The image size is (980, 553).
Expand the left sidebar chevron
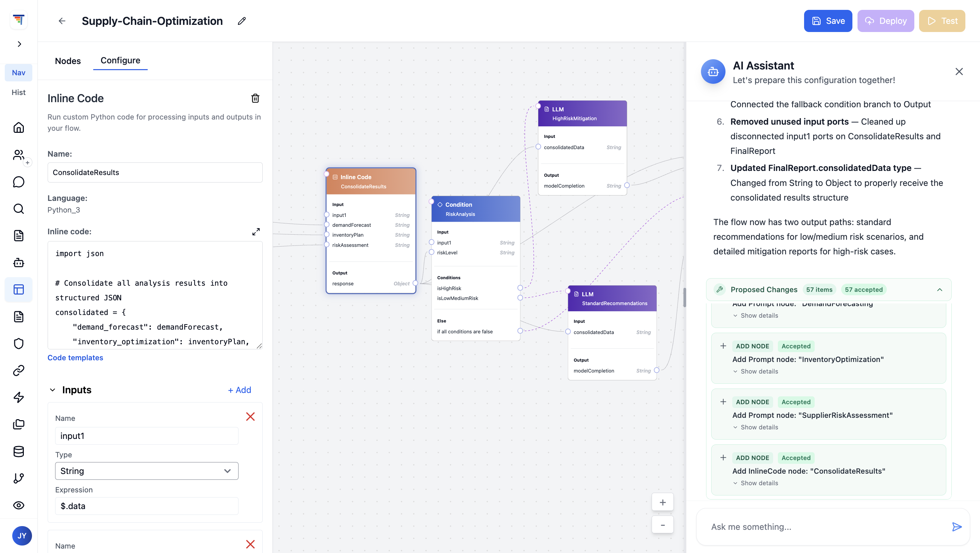point(19,44)
